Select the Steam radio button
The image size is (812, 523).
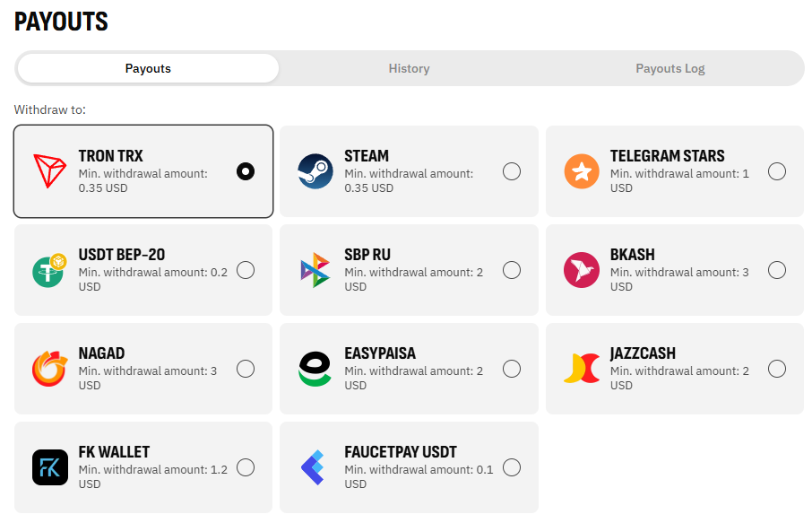(x=512, y=171)
